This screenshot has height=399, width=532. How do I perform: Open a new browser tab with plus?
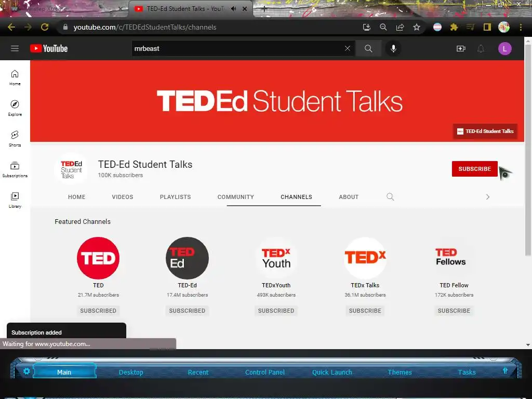(264, 9)
